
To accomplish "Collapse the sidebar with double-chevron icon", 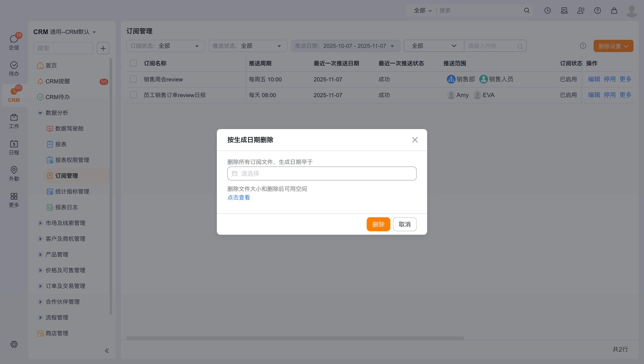I will (x=107, y=350).
